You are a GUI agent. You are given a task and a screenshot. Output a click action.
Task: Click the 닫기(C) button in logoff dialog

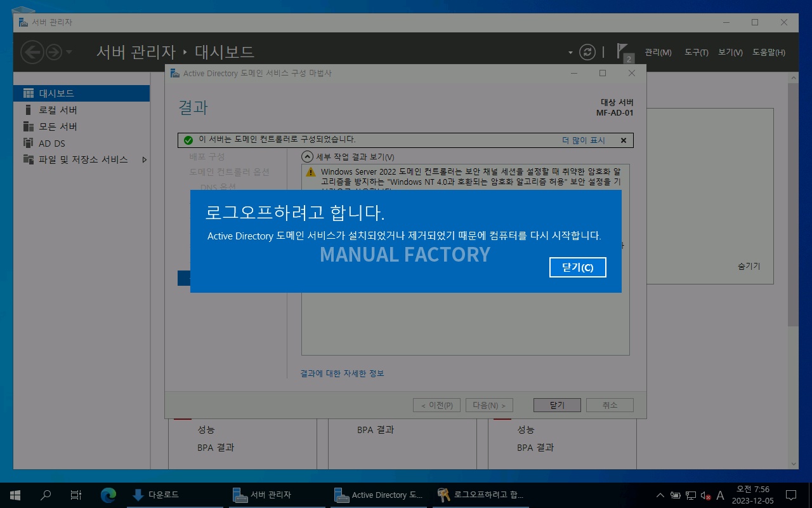pos(578,267)
